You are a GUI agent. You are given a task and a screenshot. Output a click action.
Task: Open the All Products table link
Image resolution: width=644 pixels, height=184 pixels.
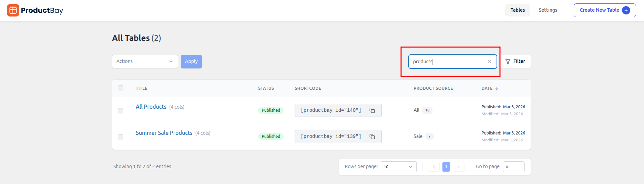pos(151,107)
